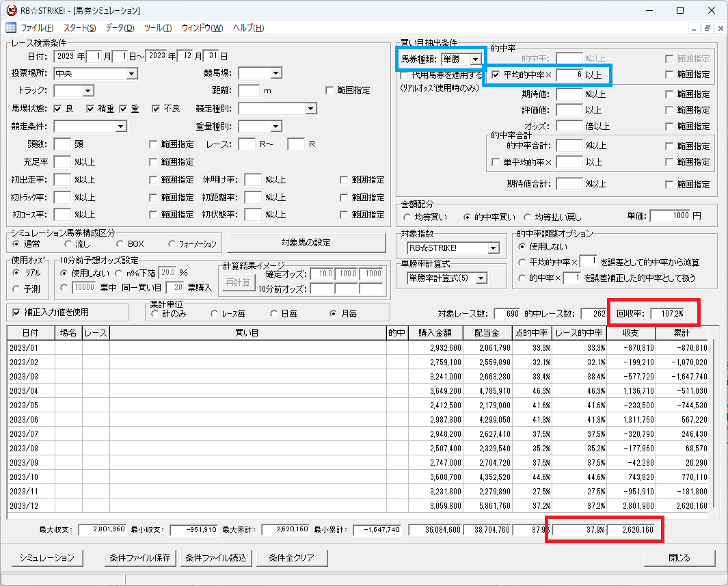728x586 pixels.
Task: Click the 購入金額 column header
Action: tap(435, 333)
